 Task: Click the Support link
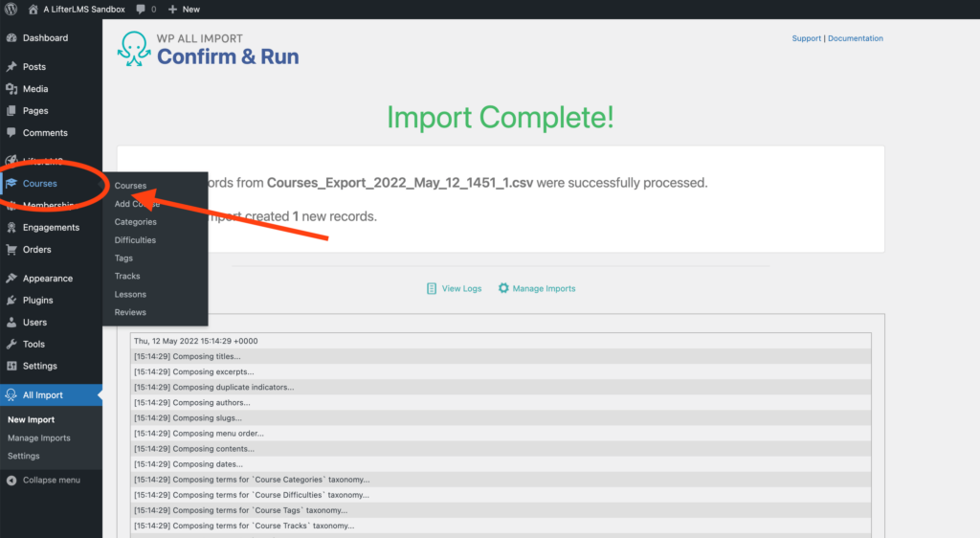click(x=806, y=38)
